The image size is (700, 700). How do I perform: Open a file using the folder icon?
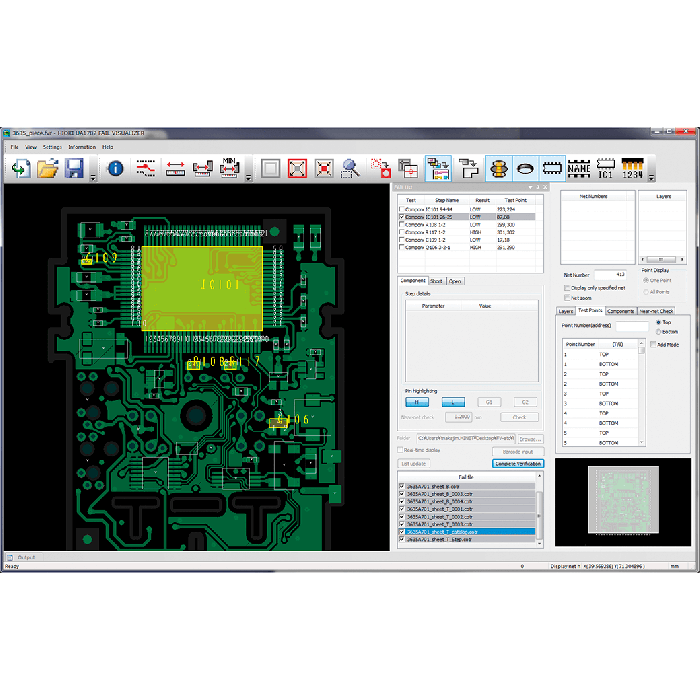click(x=47, y=168)
